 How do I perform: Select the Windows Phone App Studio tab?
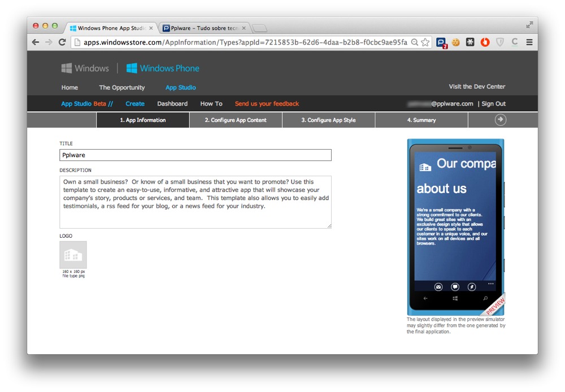pos(111,28)
